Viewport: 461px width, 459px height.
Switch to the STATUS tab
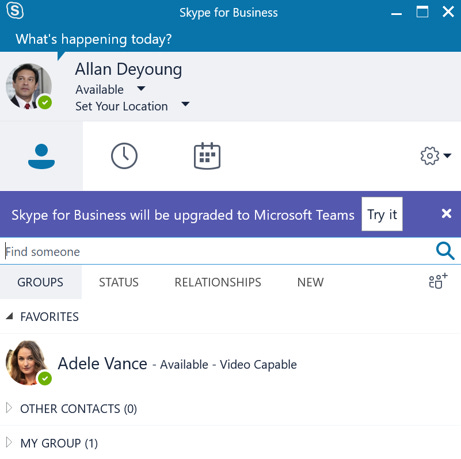[119, 282]
